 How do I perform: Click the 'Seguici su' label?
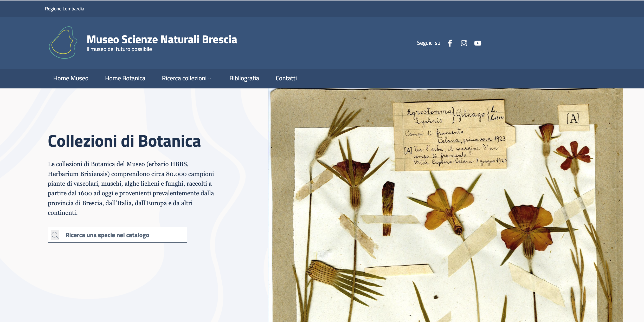point(429,43)
